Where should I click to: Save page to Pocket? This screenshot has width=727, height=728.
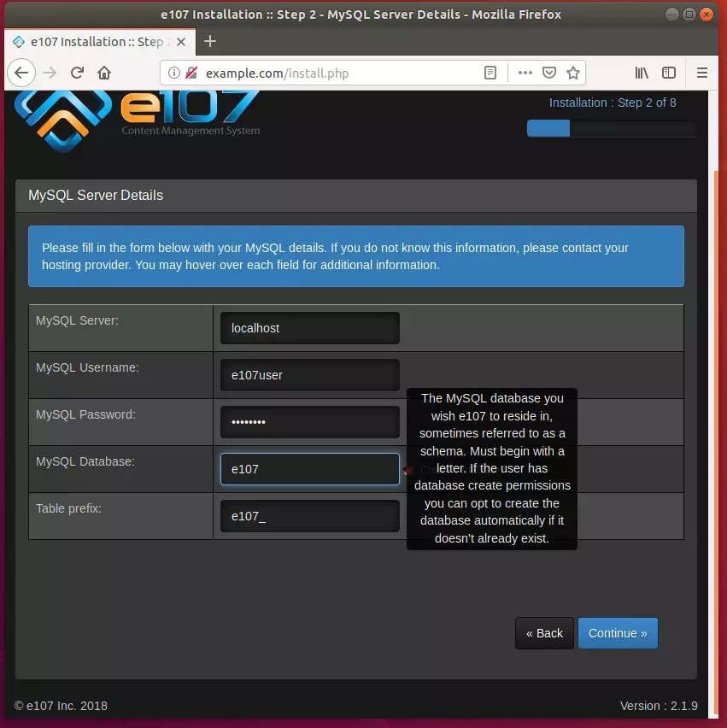click(x=549, y=73)
